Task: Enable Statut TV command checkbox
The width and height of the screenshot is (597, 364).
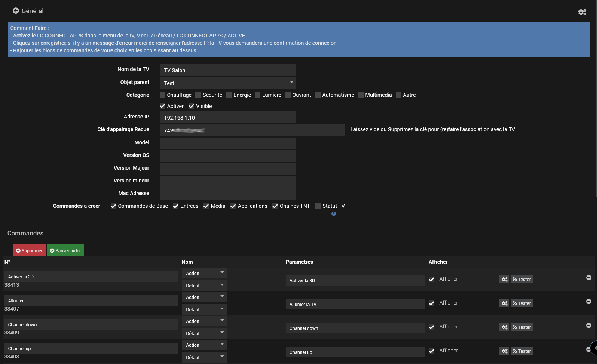Action: 318,206
